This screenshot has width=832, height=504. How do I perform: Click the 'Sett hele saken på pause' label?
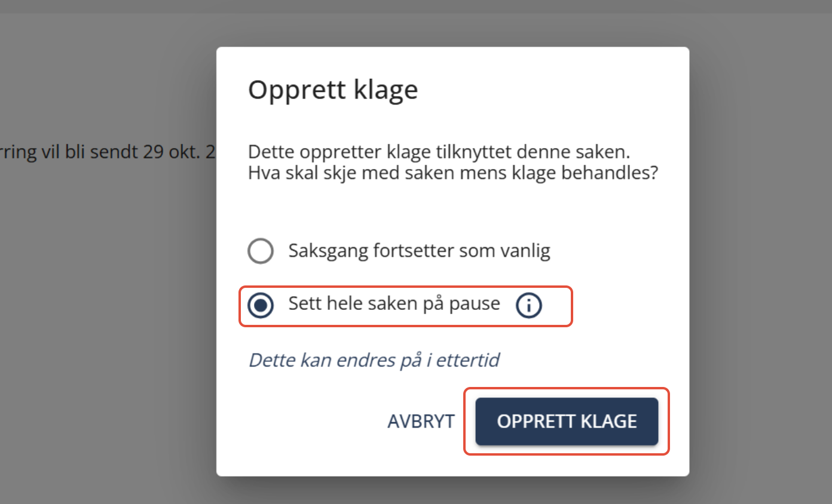point(394,304)
